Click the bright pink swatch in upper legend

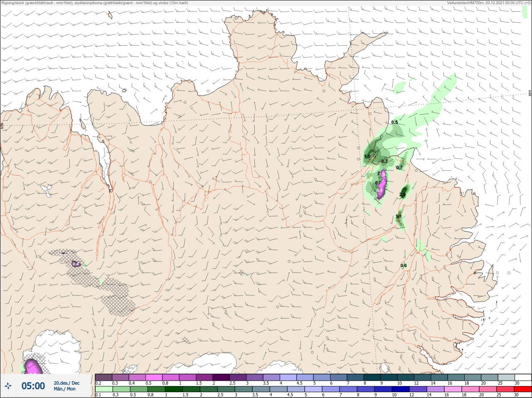[x=154, y=377]
